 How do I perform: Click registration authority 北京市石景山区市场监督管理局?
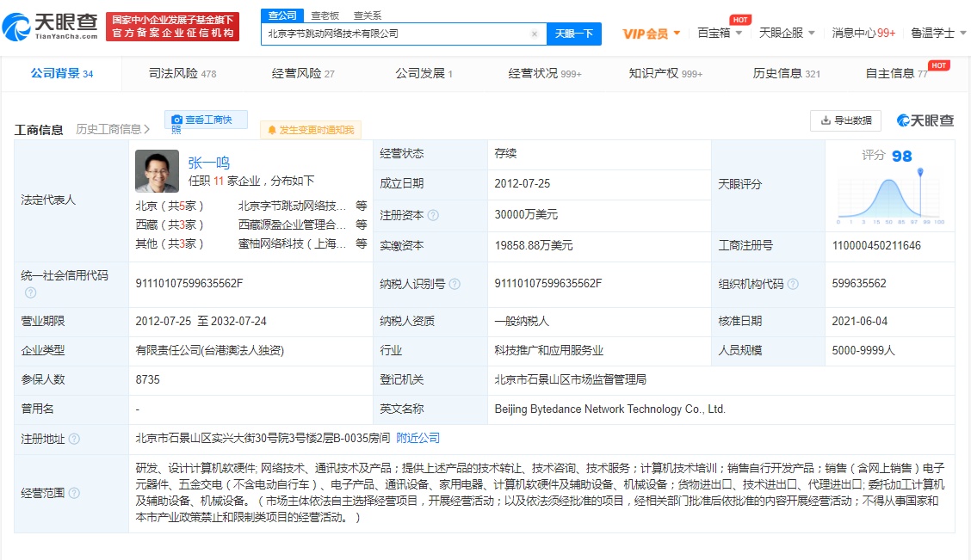[x=571, y=379]
